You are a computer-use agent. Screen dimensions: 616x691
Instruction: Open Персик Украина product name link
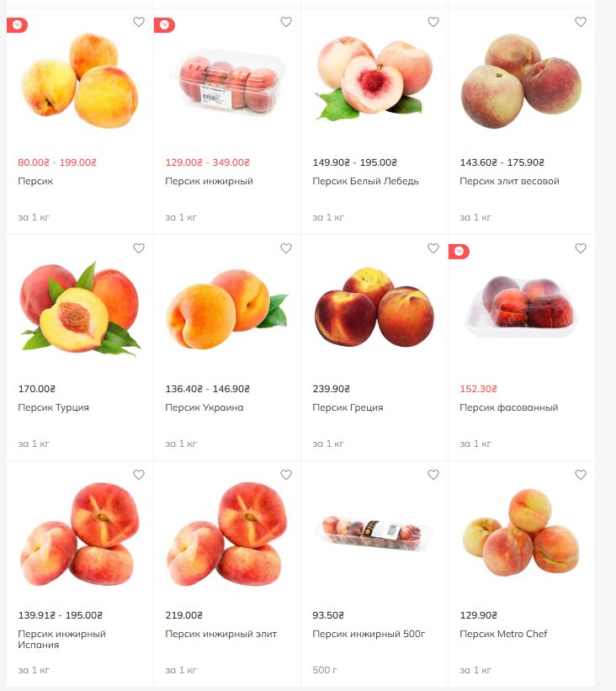204,407
